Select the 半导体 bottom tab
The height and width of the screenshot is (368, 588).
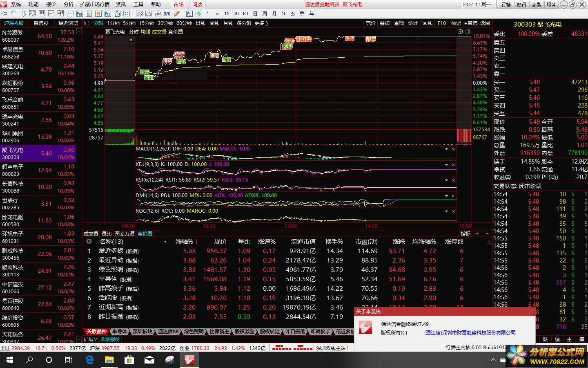click(x=119, y=332)
